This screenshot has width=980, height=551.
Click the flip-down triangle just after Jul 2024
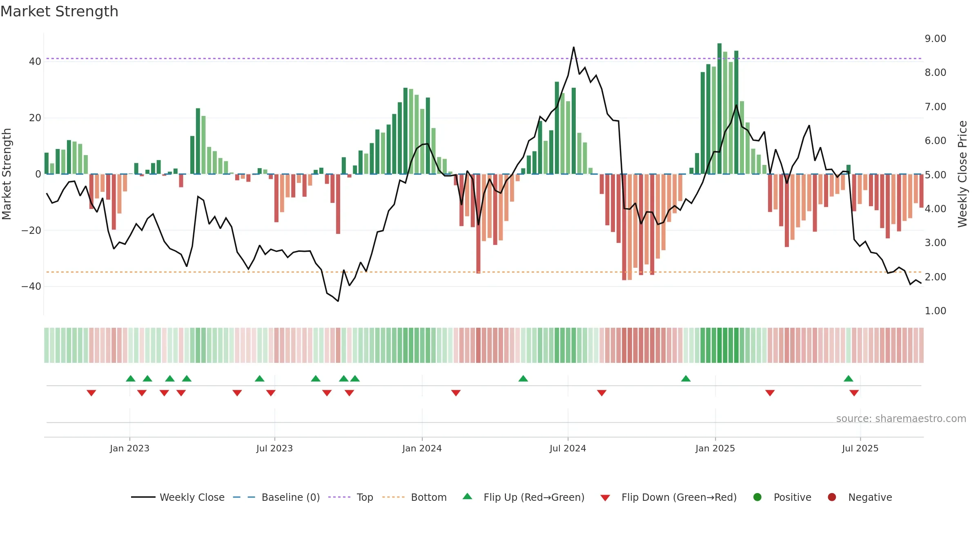[x=601, y=393]
